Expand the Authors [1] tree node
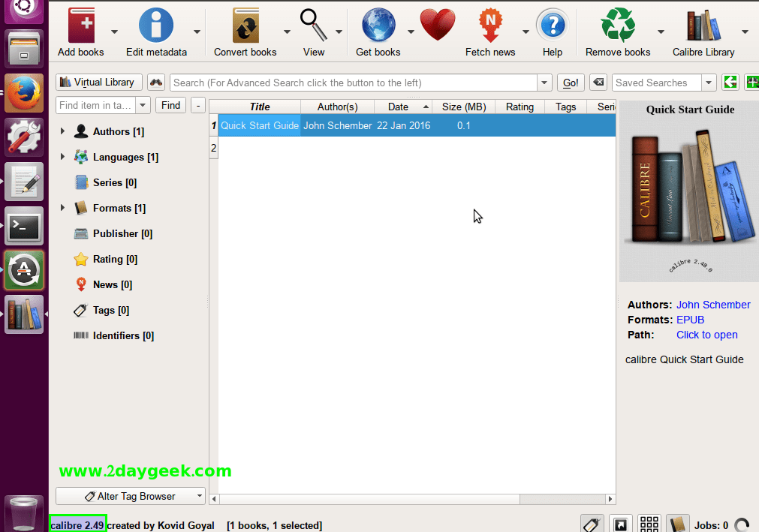The width and height of the screenshot is (759, 532). tap(62, 131)
